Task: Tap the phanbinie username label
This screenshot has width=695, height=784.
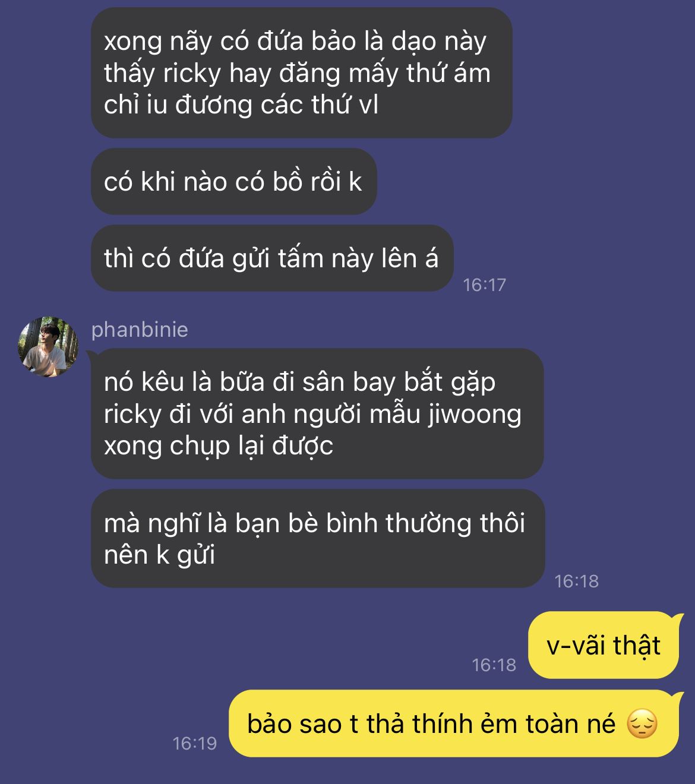Action: (140, 330)
